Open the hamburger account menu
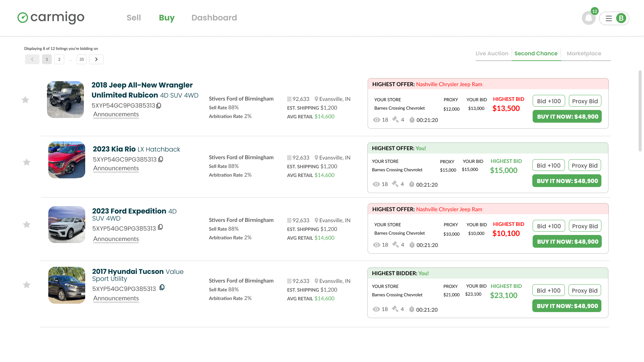 pyautogui.click(x=614, y=18)
